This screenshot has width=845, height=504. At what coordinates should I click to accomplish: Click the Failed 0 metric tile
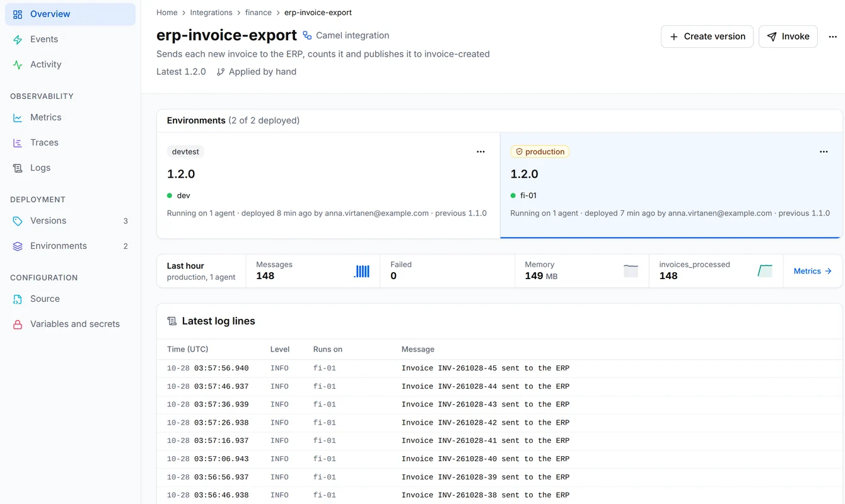click(447, 271)
